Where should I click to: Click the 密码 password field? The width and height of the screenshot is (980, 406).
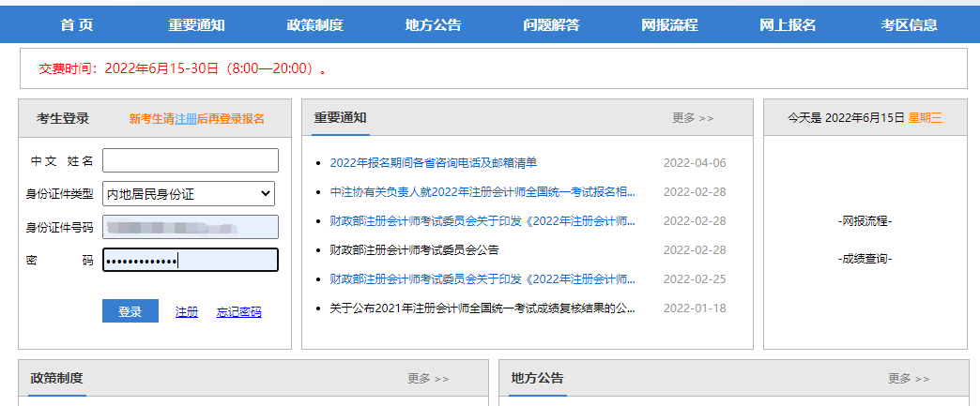click(x=191, y=260)
